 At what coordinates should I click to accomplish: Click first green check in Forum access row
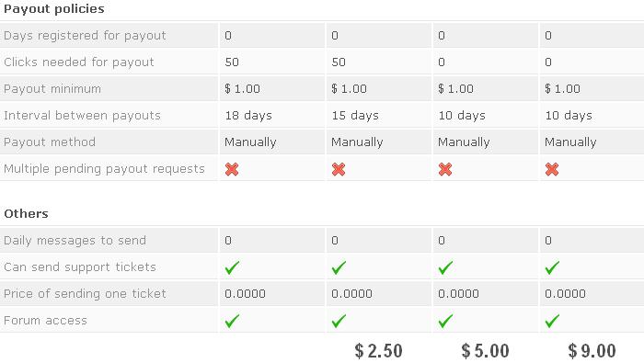click(232, 321)
